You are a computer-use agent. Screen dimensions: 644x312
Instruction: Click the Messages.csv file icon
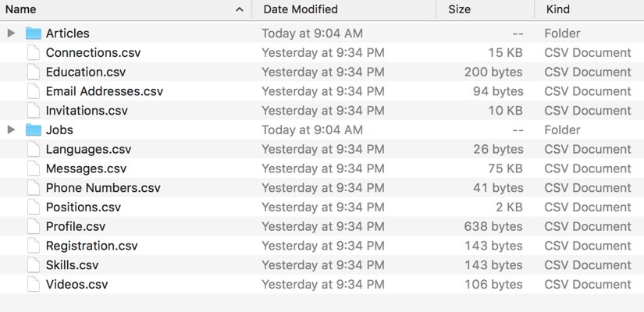(34, 168)
